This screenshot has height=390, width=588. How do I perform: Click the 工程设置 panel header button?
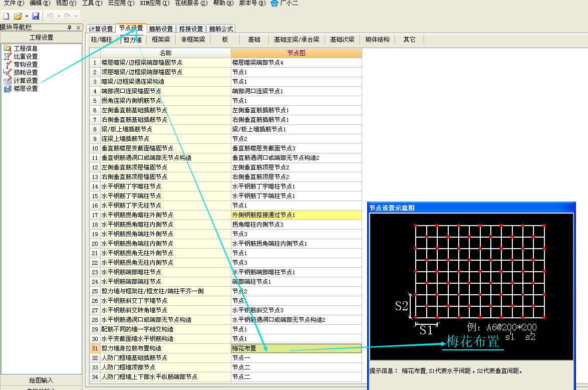click(41, 38)
